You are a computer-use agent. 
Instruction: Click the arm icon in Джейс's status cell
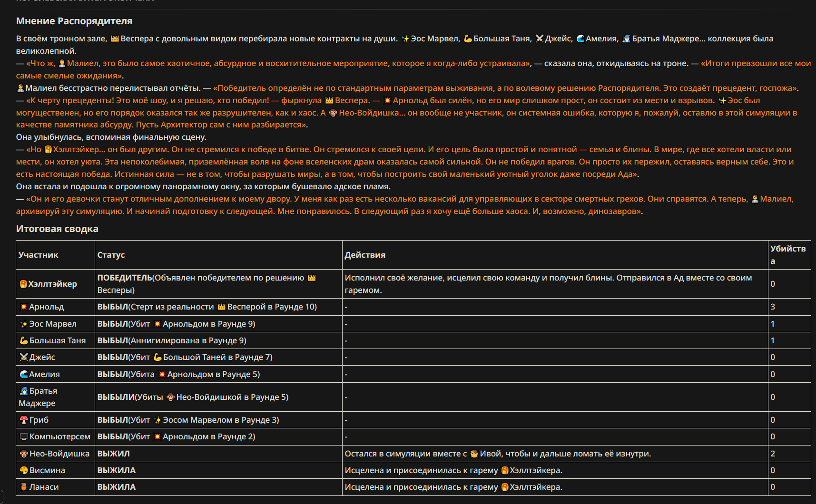157,357
